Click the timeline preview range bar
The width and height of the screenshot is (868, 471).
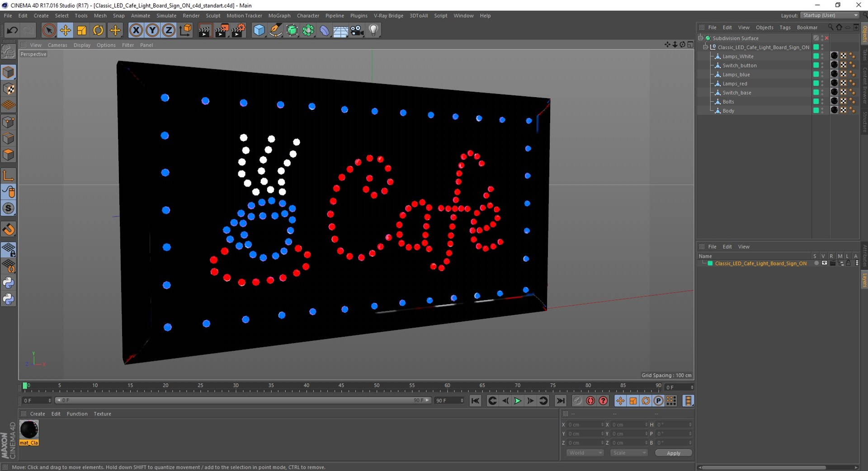(243, 400)
